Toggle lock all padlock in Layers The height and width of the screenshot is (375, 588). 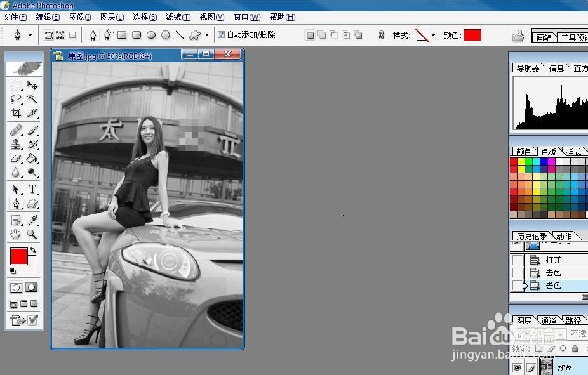coord(575,348)
